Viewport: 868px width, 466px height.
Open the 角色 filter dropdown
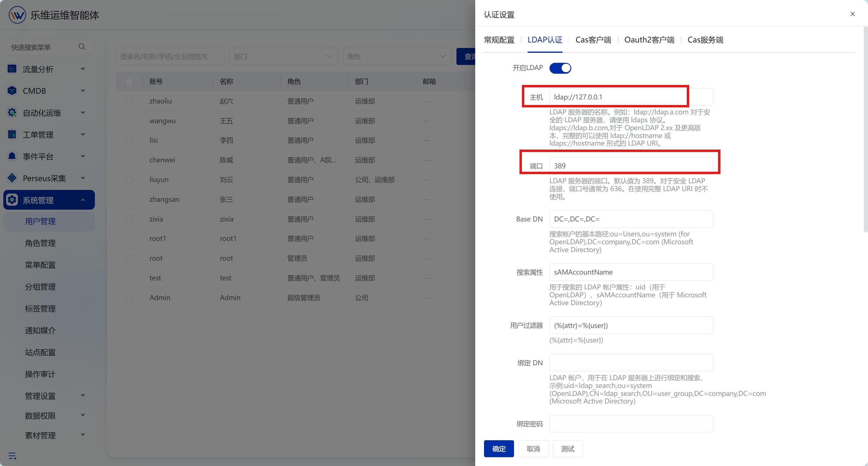(x=397, y=56)
